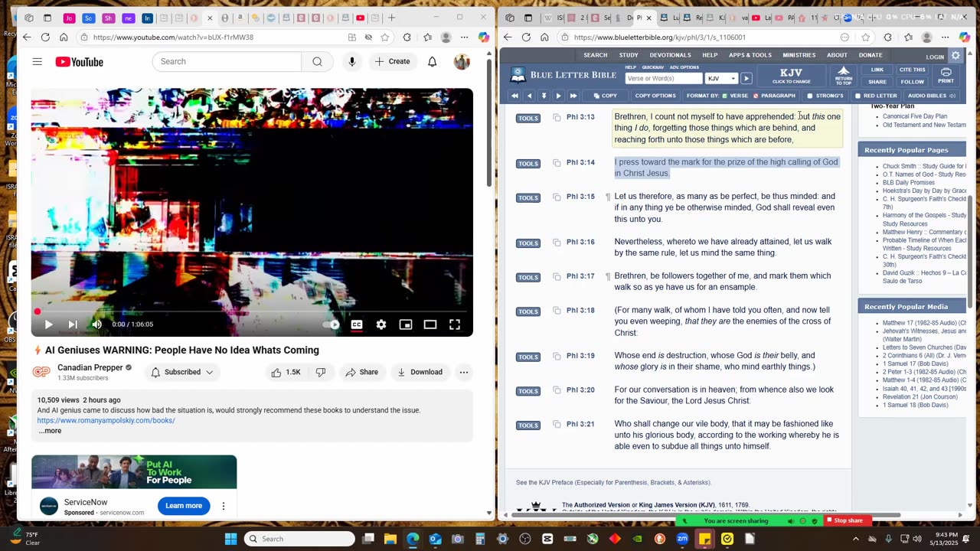This screenshot has width=980, height=551.
Task: Toggle closed captions on the video
Action: click(357, 324)
